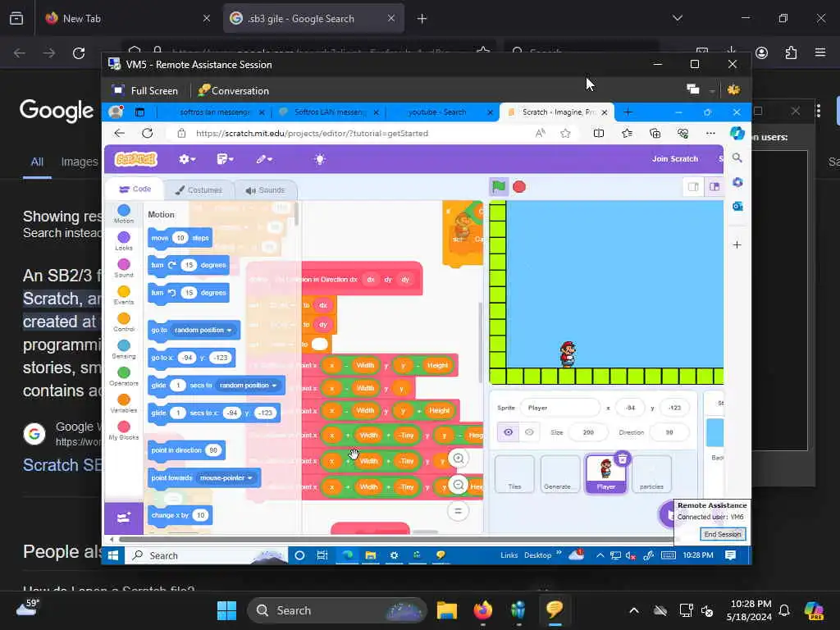Click the steps value in move block
This screenshot has height=630, width=840.
(180, 238)
